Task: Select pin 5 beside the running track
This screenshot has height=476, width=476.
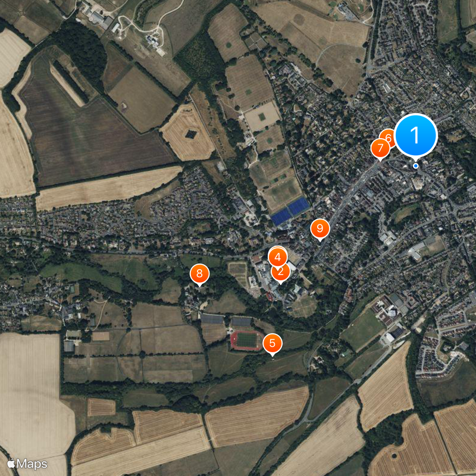Action: [273, 343]
